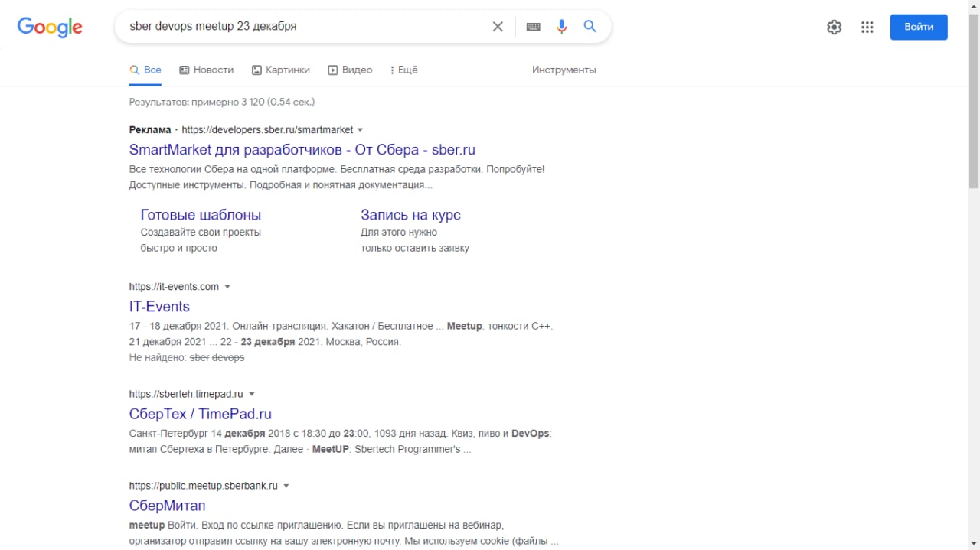Click the https://it-events.com URL text
Image resolution: width=980 pixels, height=550 pixels.
[174, 287]
